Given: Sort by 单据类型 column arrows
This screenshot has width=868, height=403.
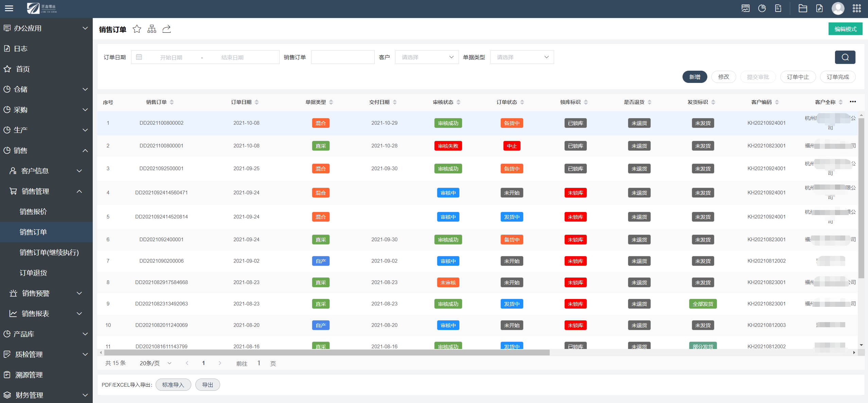Looking at the screenshot, I should [331, 102].
